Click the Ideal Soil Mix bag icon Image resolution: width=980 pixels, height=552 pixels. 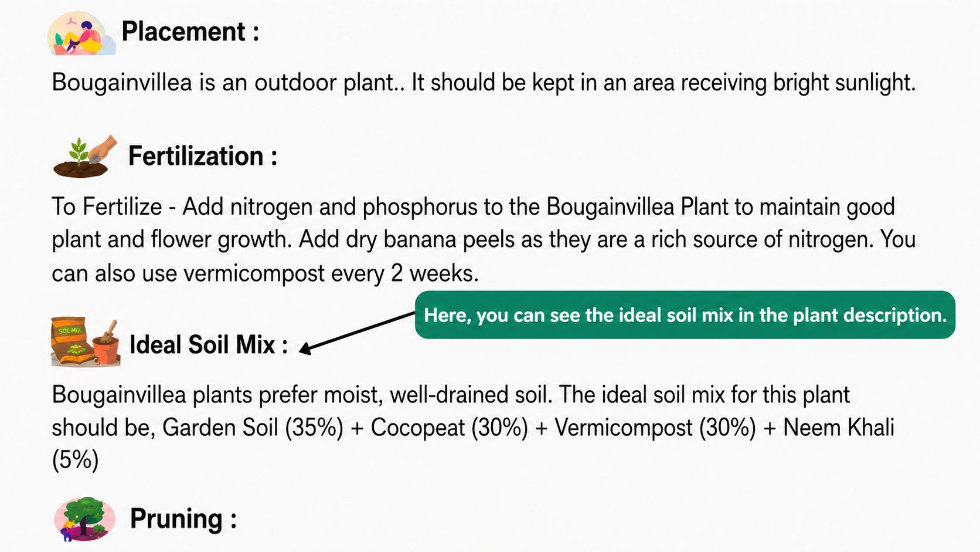(x=86, y=342)
